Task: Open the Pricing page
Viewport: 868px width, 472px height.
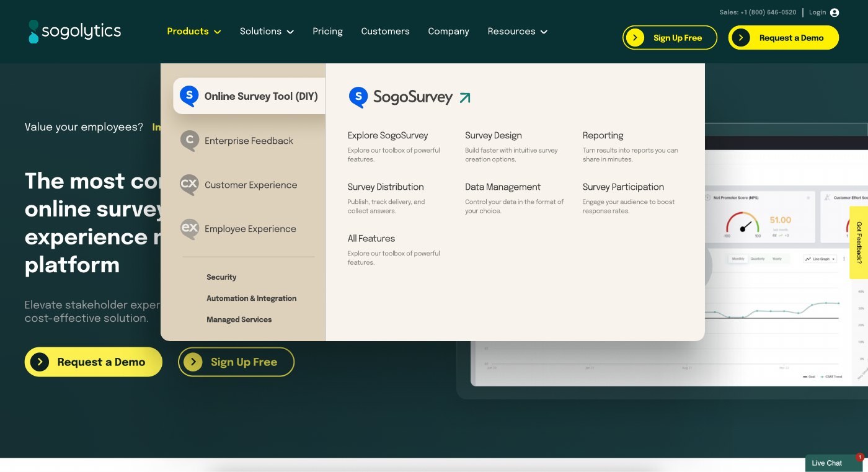Action: (x=327, y=32)
